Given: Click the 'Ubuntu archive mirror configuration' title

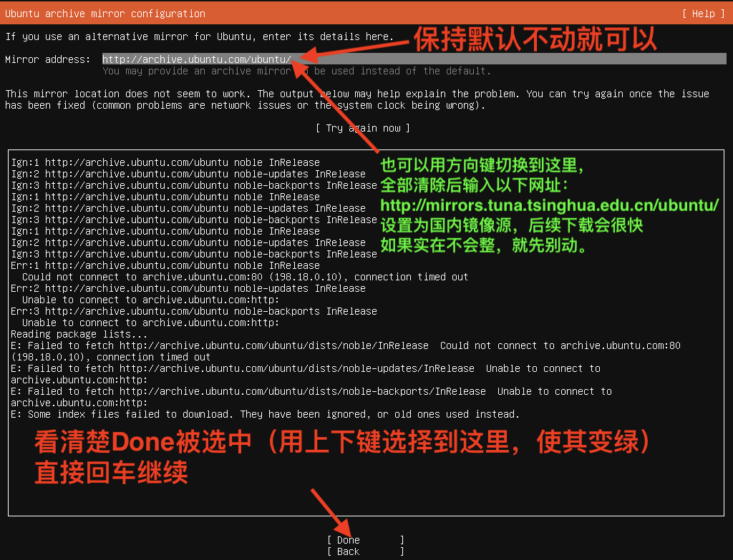Looking at the screenshot, I should 105,14.
